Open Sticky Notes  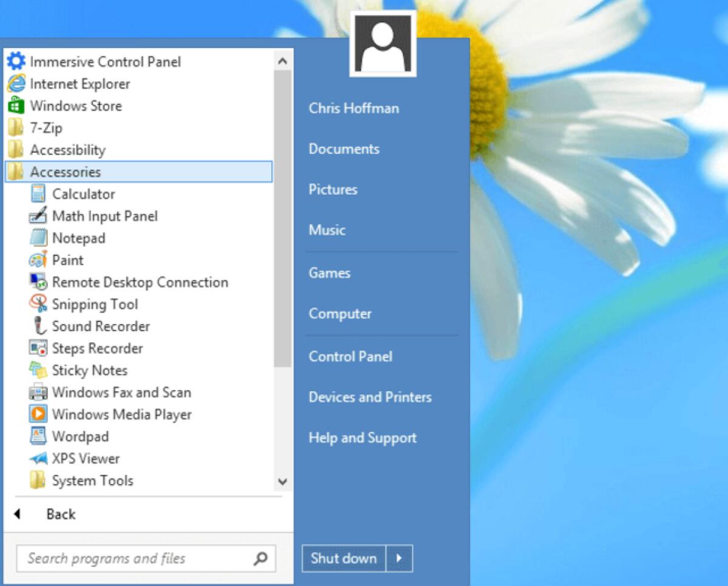pos(90,370)
